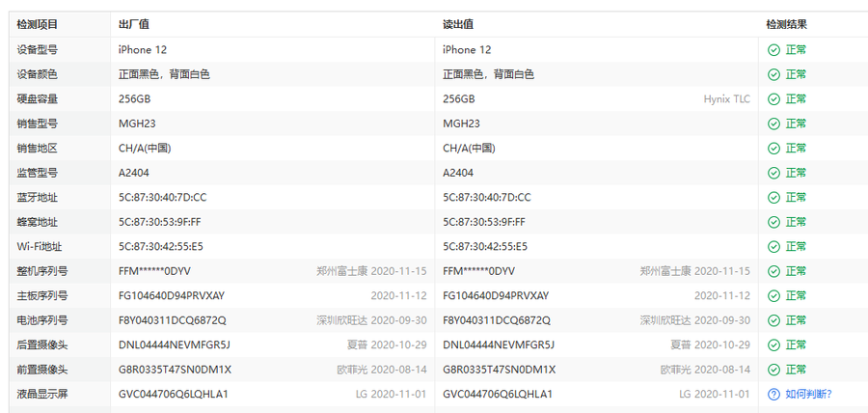Click the 检测结果 column header
This screenshot has height=413, width=868.
coord(787,24)
